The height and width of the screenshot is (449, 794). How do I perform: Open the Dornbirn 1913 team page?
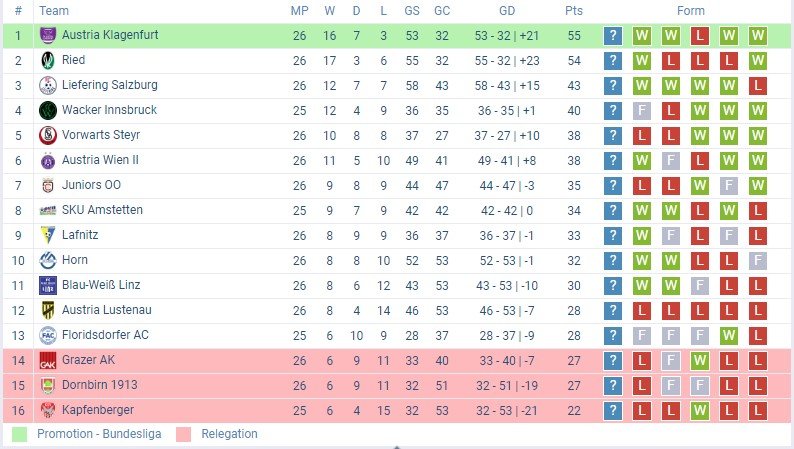[100, 385]
